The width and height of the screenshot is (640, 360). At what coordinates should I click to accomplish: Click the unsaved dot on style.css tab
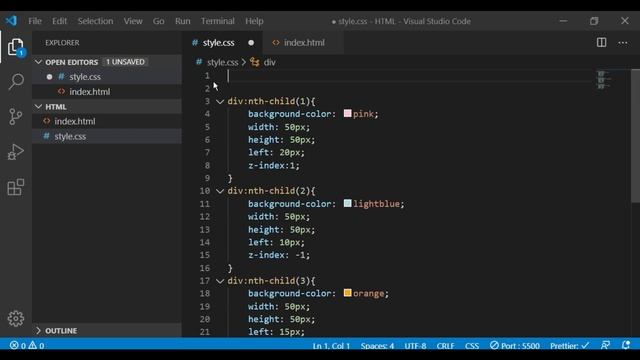251,42
